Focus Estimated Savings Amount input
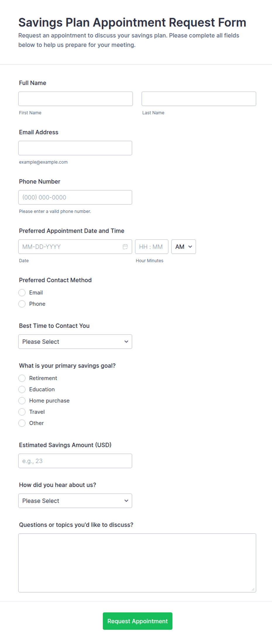 tap(75, 461)
